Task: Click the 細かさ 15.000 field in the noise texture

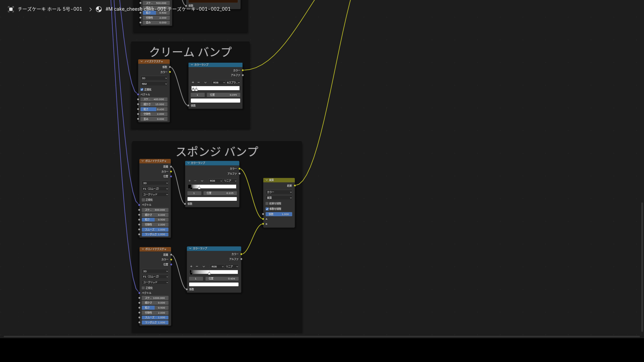Action: [154, 104]
